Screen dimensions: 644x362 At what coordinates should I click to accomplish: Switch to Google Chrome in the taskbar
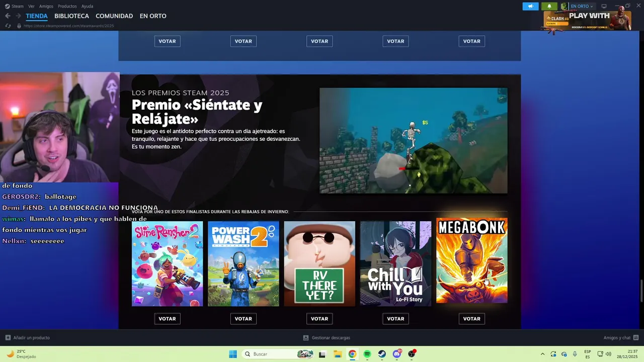pyautogui.click(x=352, y=354)
